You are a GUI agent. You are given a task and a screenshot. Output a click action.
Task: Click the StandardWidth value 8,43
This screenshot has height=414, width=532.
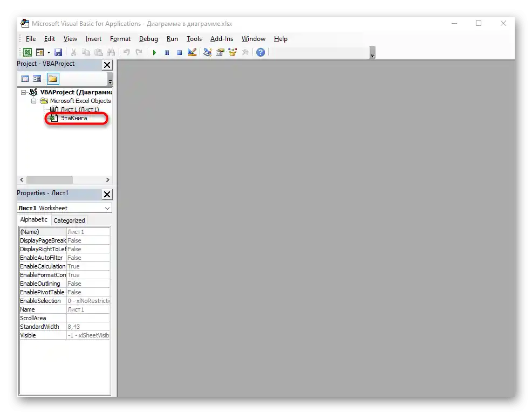(88, 327)
